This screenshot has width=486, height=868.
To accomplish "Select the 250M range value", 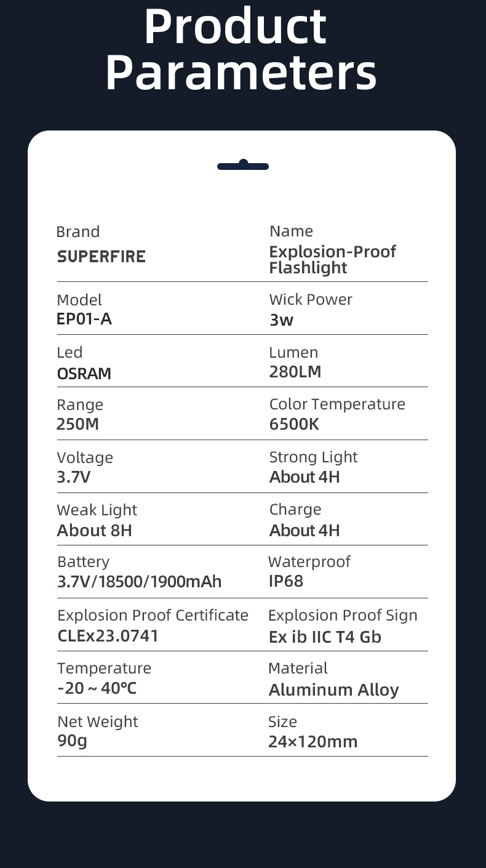I will pos(78,424).
